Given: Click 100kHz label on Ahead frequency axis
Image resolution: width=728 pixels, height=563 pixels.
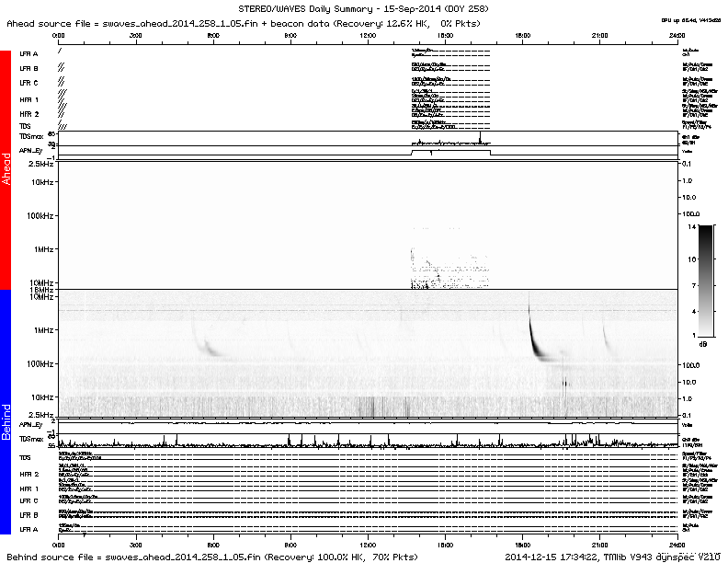Looking at the screenshot, I should coord(40,215).
